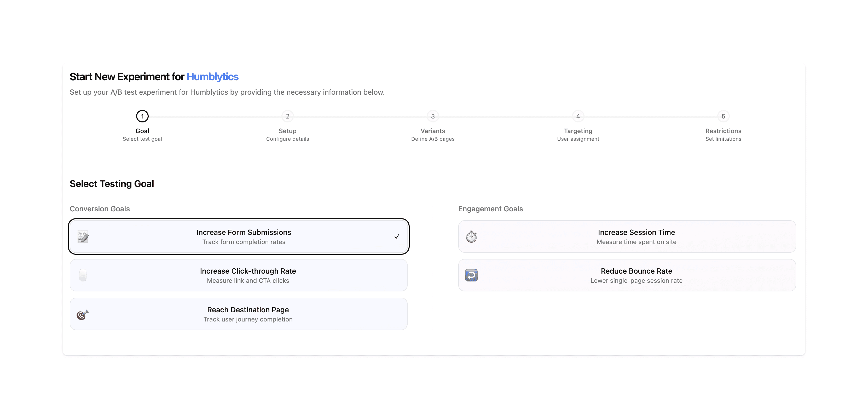This screenshot has width=868, height=418.
Task: Click 'Configure details' subtitle
Action: coord(287,139)
